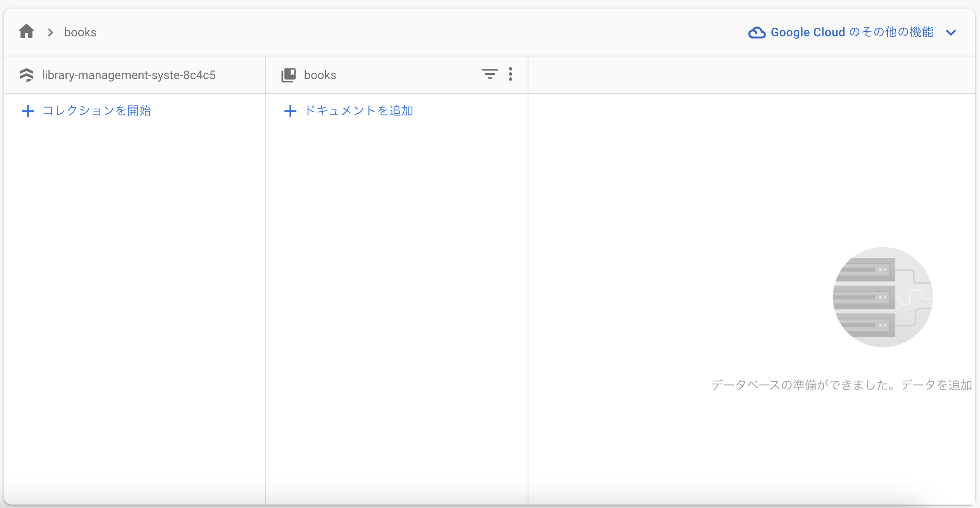Start a new collection with コレクションを開始
The width and height of the screenshot is (980, 508).
pyautogui.click(x=96, y=111)
